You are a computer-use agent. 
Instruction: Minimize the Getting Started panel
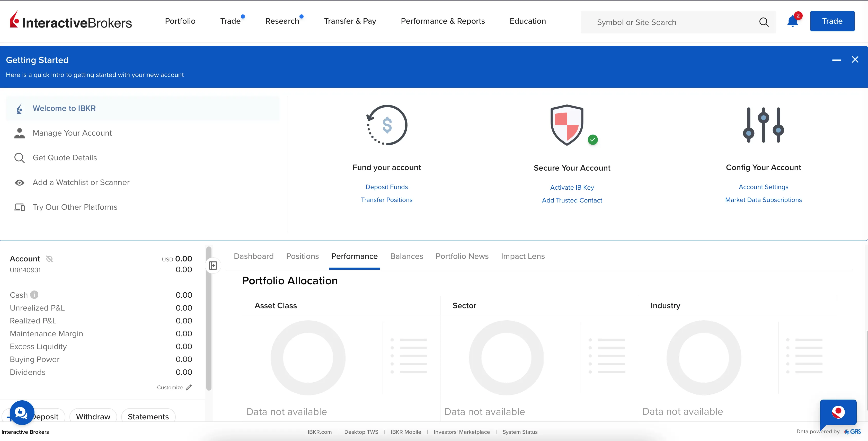[836, 60]
